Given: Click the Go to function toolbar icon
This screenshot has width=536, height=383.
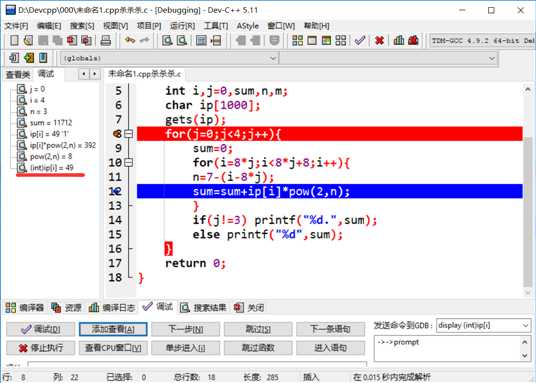Looking at the screenshot, I should tap(201, 41).
